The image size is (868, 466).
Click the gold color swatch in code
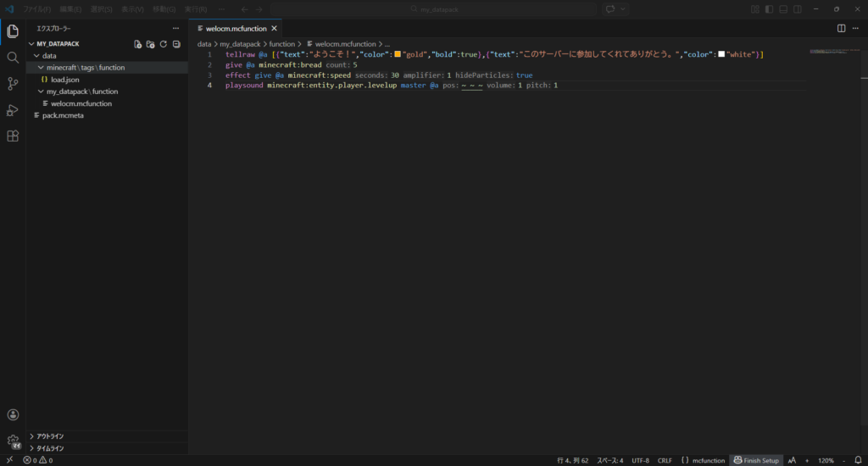(397, 54)
